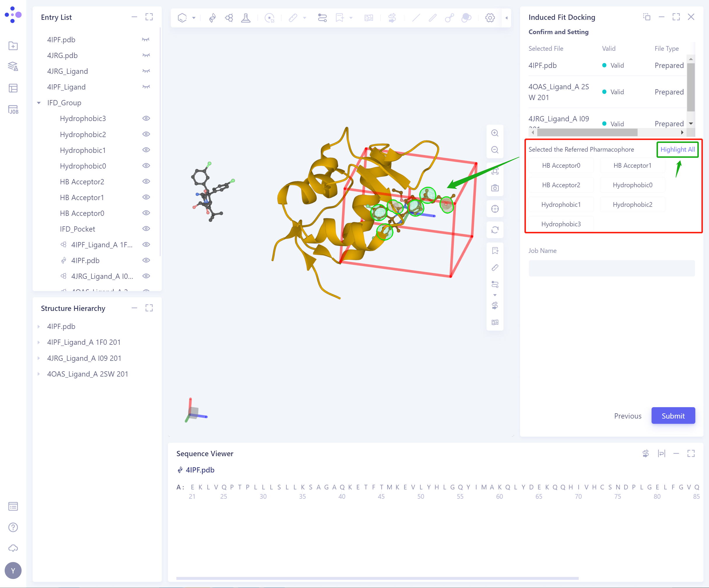
Task: Open the help question mark icon
Action: click(13, 527)
